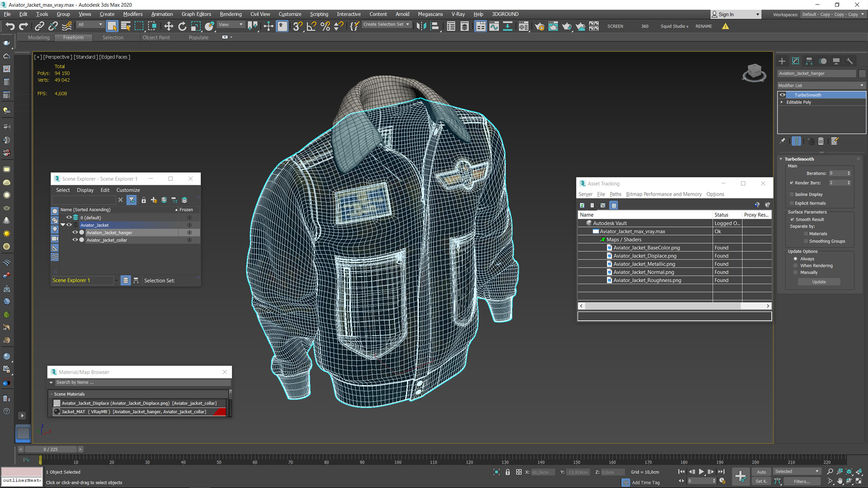868x488 pixels.
Task: Select the Move transform tool
Action: click(x=169, y=27)
